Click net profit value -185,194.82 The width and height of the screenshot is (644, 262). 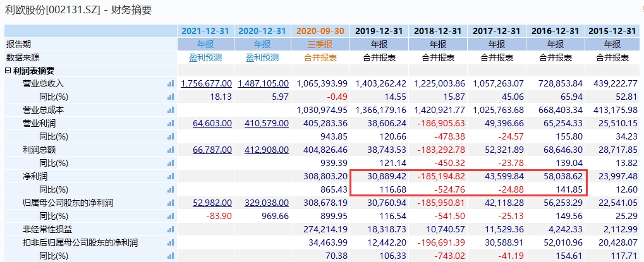coord(440,177)
